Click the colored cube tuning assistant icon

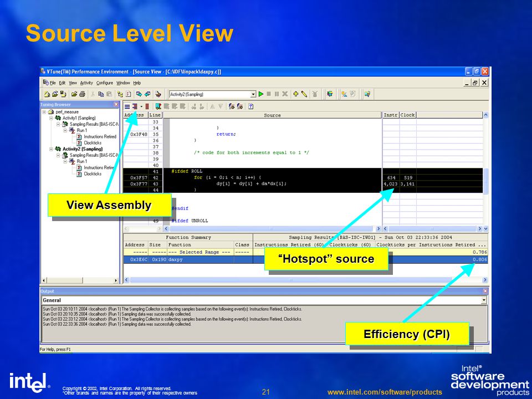point(329,94)
